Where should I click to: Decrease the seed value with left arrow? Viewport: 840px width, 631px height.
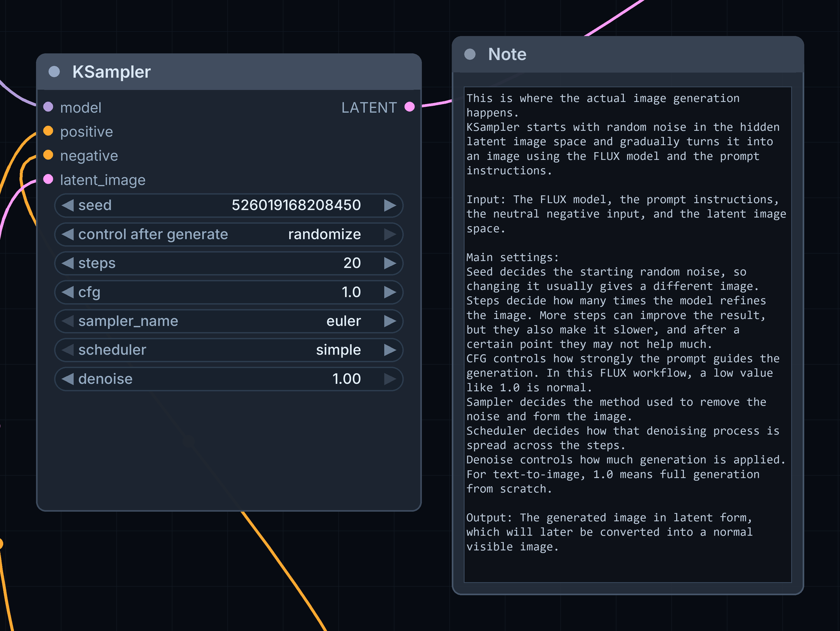click(68, 205)
